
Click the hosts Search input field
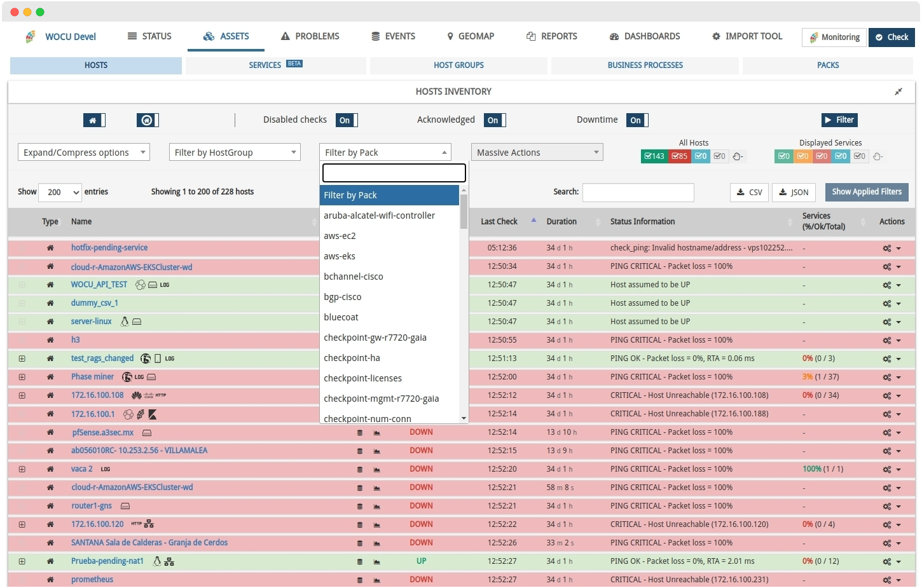pyautogui.click(x=638, y=193)
